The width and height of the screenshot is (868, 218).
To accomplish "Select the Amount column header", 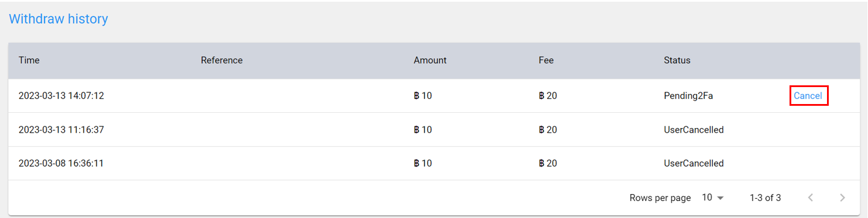I will [430, 60].
